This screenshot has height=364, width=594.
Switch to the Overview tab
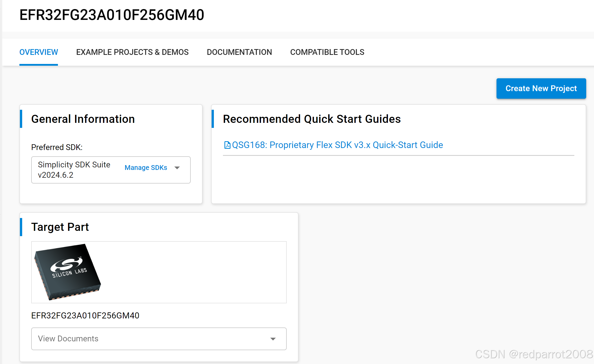pos(39,52)
